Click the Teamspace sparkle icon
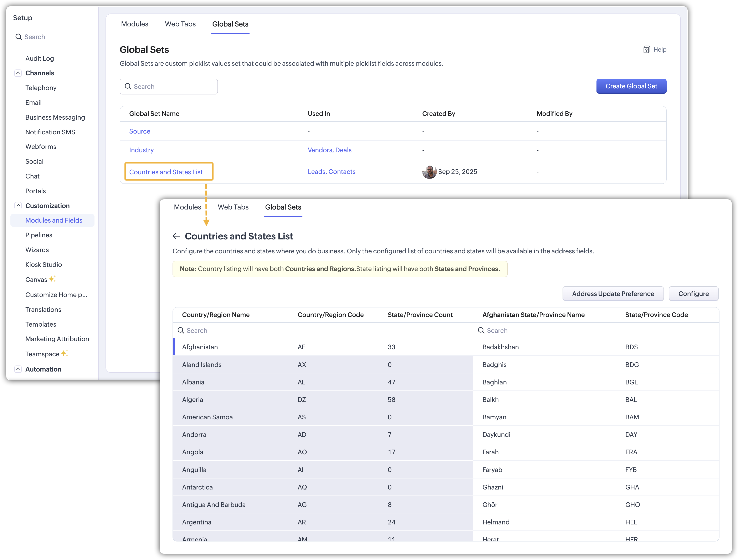The height and width of the screenshot is (560, 738). click(x=64, y=353)
